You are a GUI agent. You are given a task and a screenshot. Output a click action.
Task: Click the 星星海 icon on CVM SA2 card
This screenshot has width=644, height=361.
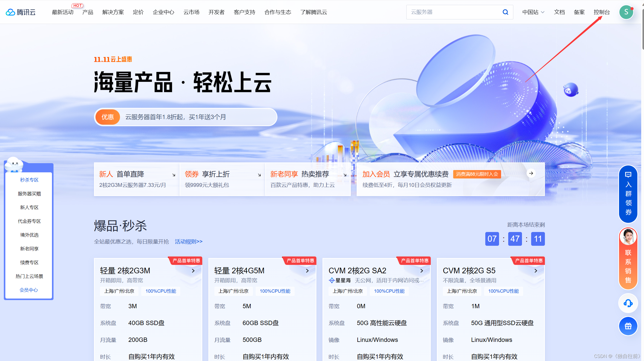click(x=332, y=280)
